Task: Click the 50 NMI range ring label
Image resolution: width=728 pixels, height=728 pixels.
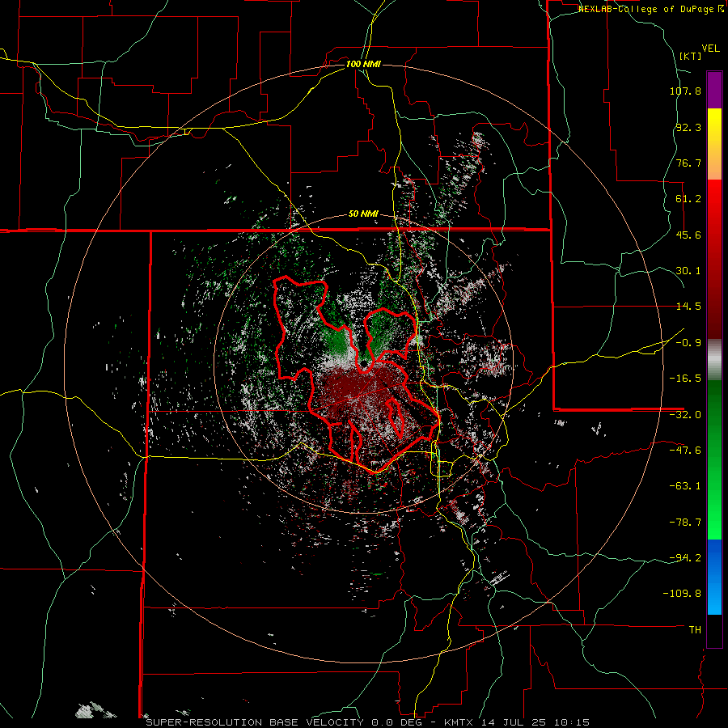Action: tap(363, 214)
